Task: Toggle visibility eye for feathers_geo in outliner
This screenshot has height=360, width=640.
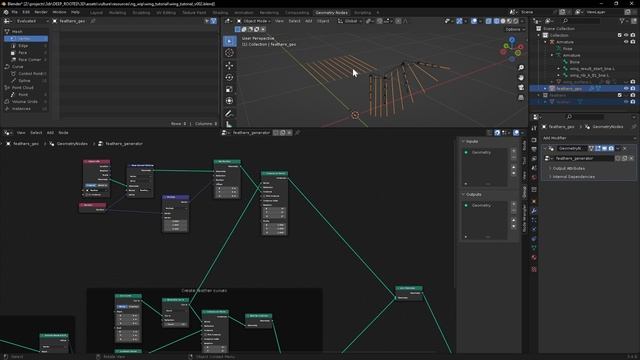Action: point(626,89)
